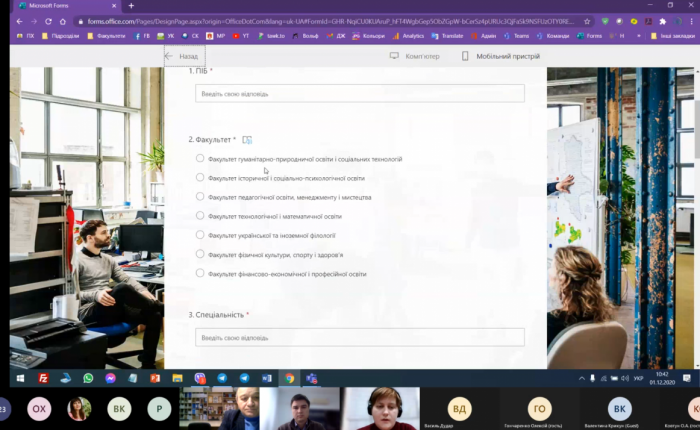Open a new browser tab with plus

[x=131, y=6]
